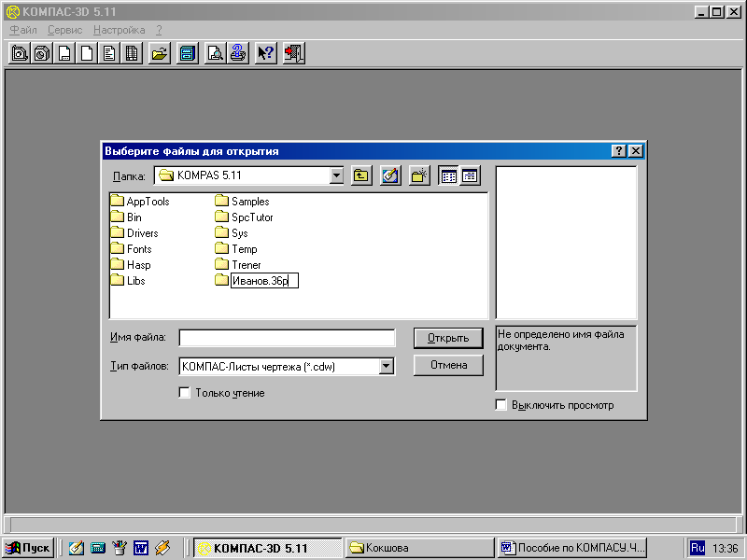Select the Sys folder
This screenshot has height=560, width=747.
coord(232,233)
